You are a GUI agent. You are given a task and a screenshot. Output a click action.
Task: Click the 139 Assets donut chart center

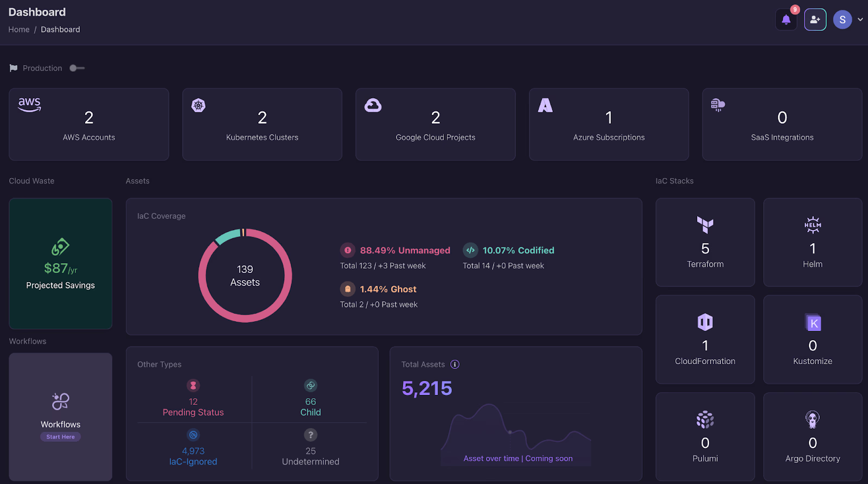click(x=245, y=276)
